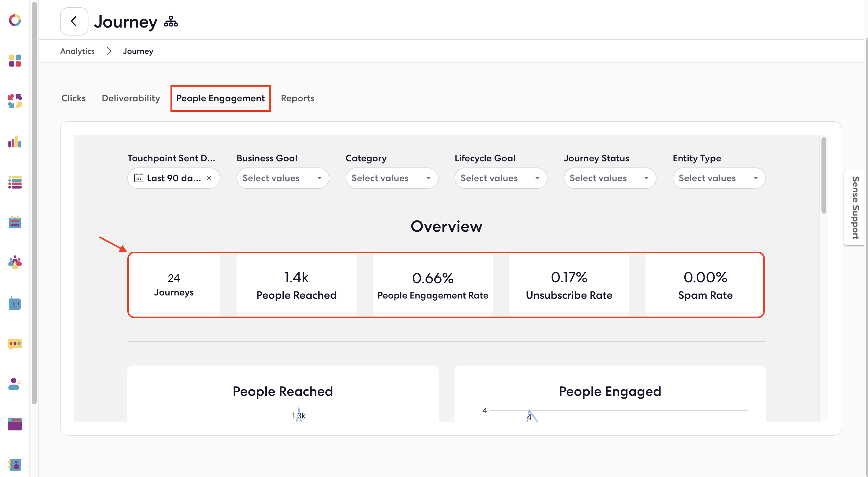Image resolution: width=868 pixels, height=477 pixels.
Task: Expand the Business Goal dropdown
Action: (283, 178)
